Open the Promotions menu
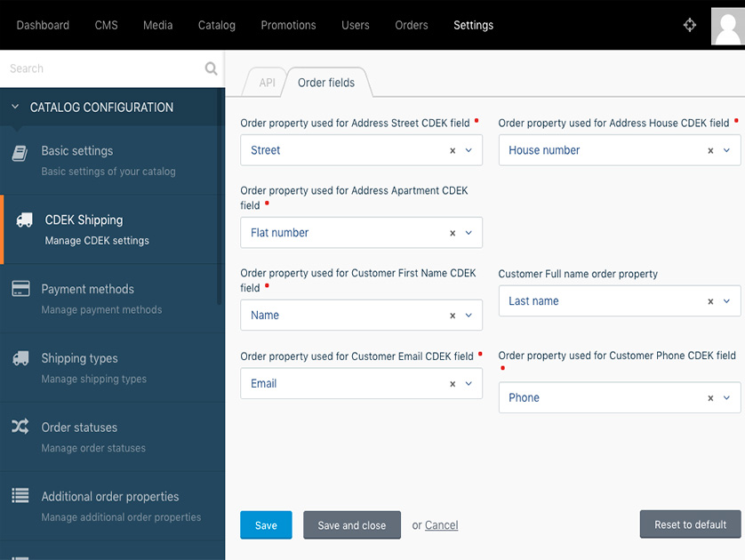 click(x=288, y=25)
